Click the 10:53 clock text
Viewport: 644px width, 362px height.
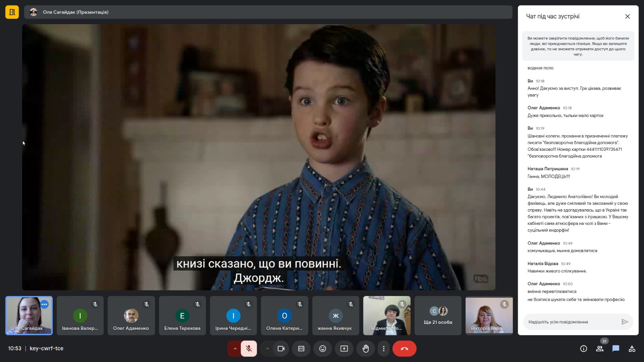point(14,348)
